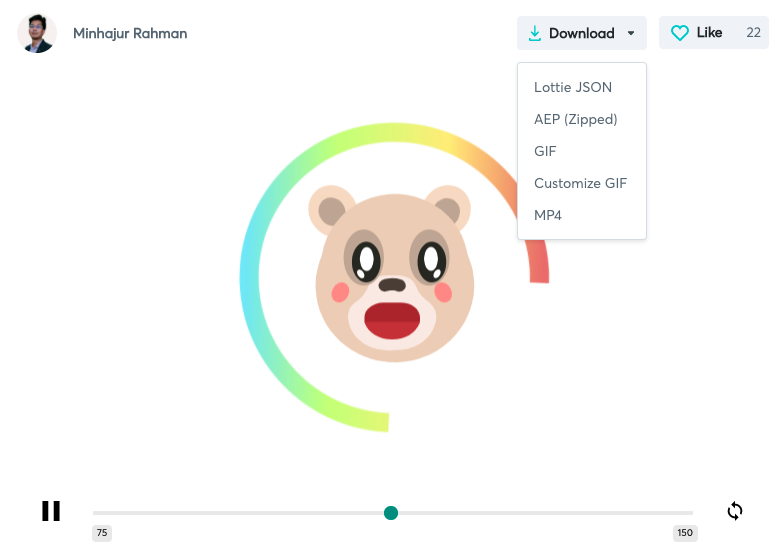The image size is (783, 553).
Task: Click the heart Like icon
Action: tap(680, 33)
